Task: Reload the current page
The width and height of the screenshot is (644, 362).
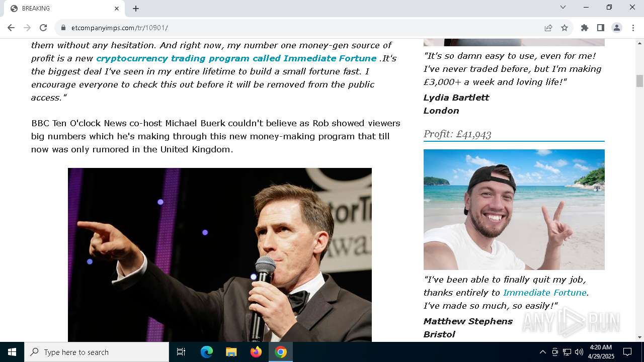Action: pos(43,28)
